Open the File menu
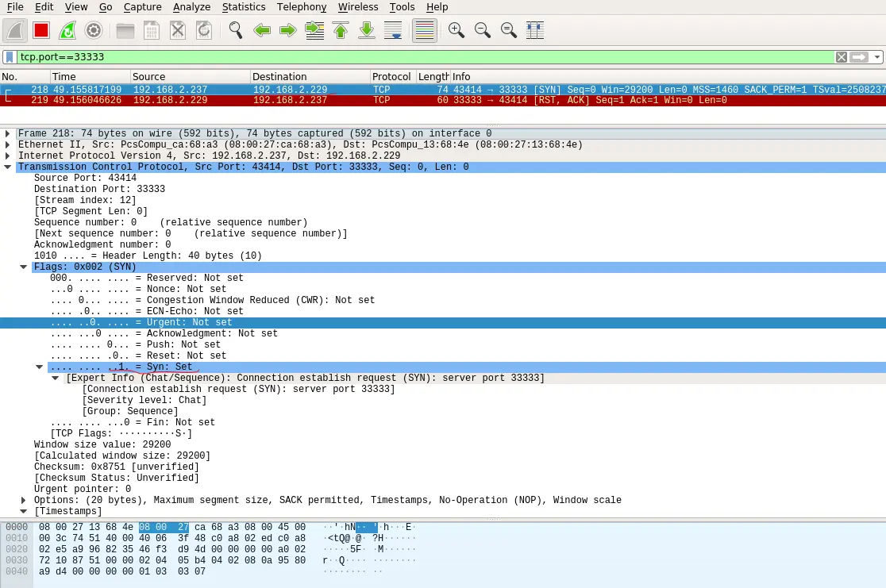The height and width of the screenshot is (588, 886). point(15,7)
